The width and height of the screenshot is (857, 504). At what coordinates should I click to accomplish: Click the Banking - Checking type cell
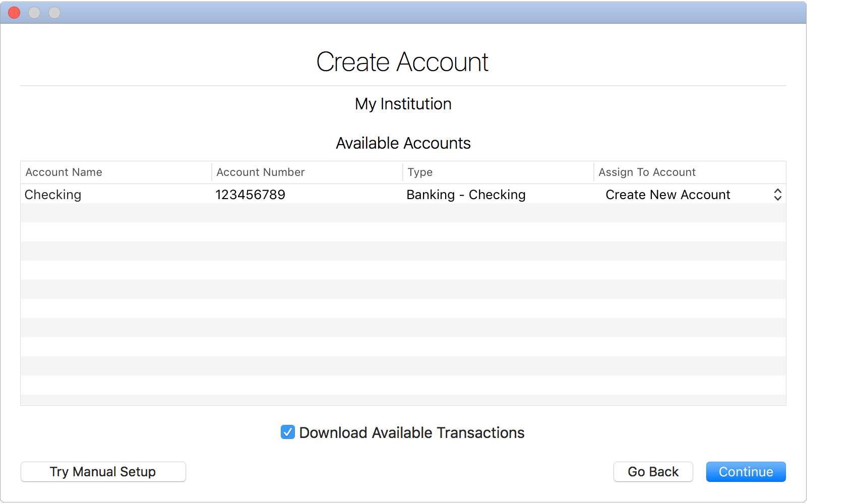(465, 195)
